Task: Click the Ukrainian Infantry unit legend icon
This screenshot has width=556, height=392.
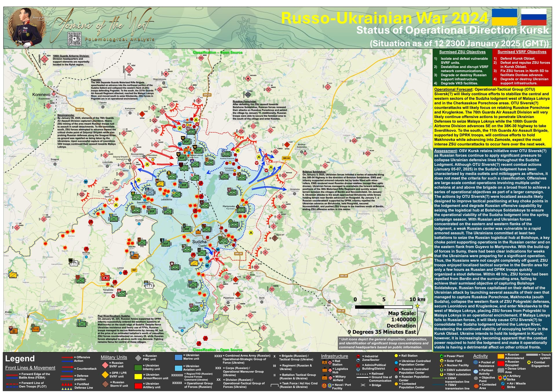Action: pos(138,368)
